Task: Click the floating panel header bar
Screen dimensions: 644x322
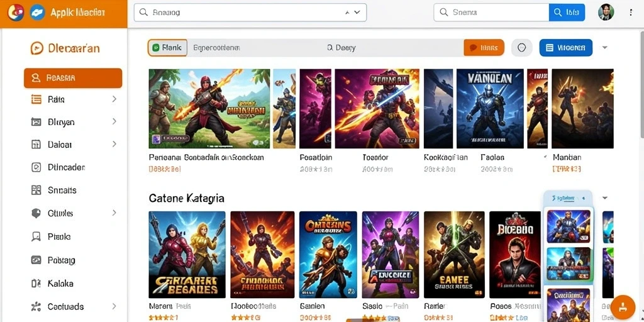Action: [x=568, y=198]
